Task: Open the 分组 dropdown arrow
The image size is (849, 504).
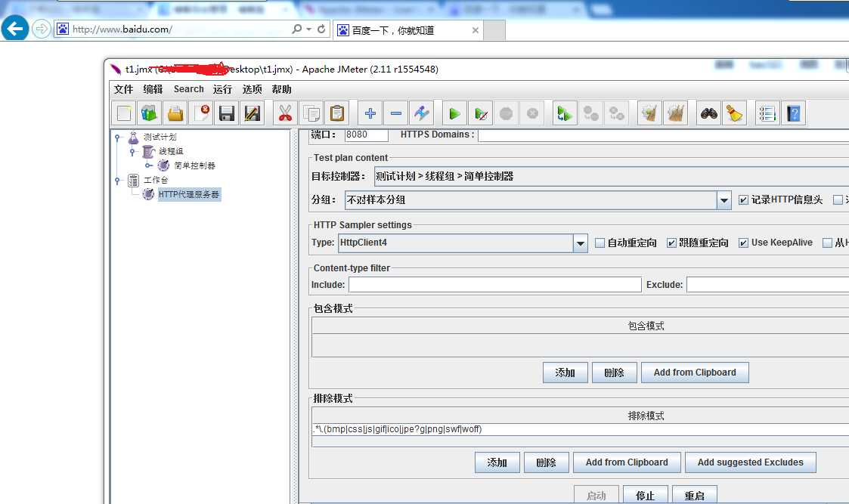Action: click(724, 200)
